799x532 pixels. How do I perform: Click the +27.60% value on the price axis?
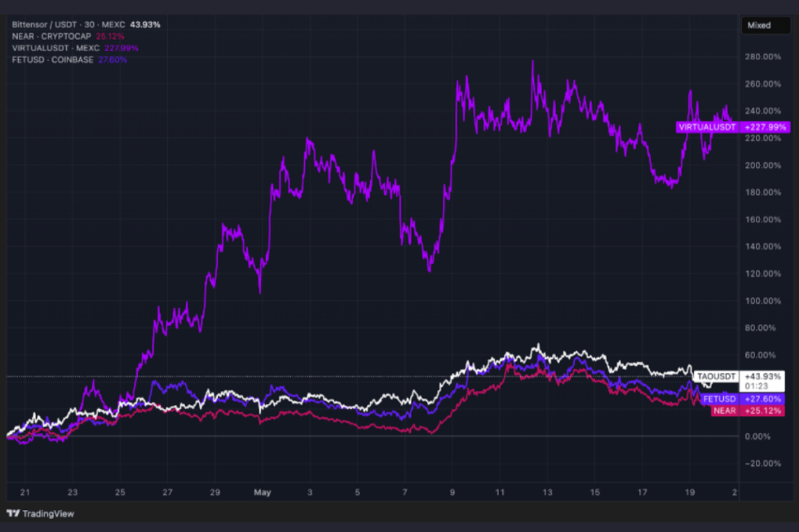pos(762,398)
